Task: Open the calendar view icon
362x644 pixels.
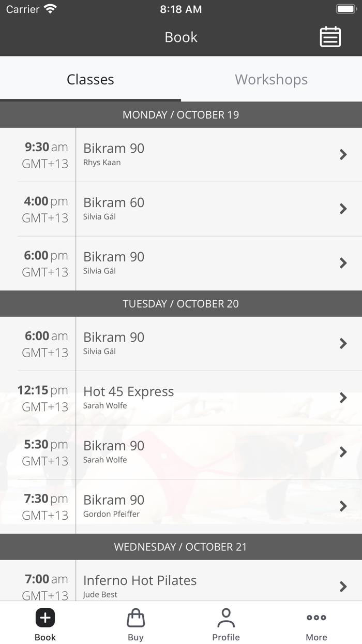Action: pyautogui.click(x=330, y=37)
